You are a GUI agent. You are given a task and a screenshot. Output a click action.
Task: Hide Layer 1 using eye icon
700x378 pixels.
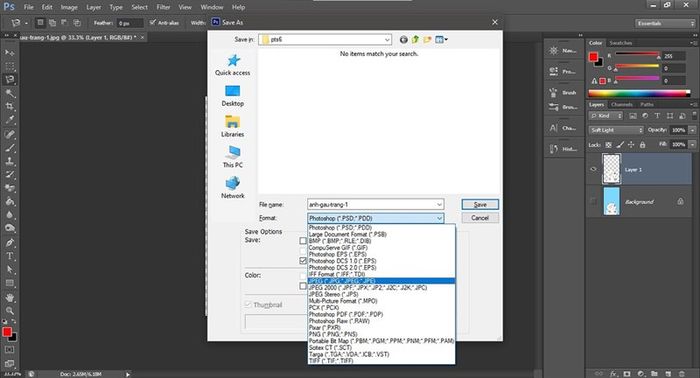(593, 169)
